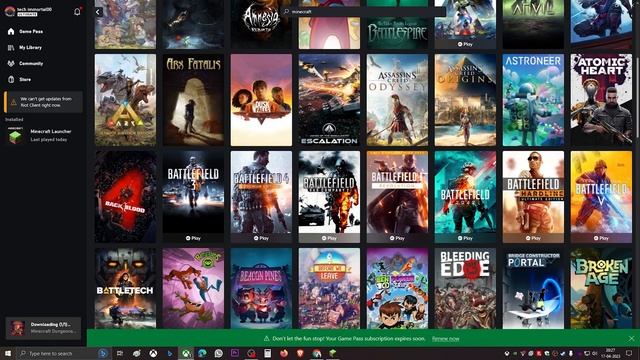Viewport: 640px width, 360px height.
Task: Open Minecraft Launcher installed entry
Action: tap(43, 136)
